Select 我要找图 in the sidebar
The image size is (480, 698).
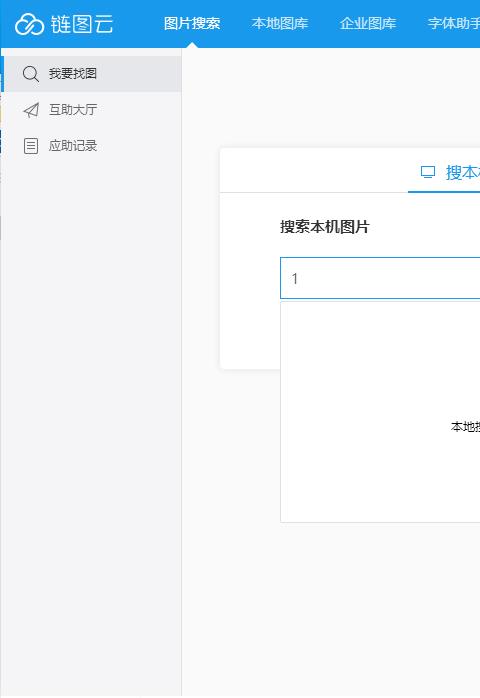tap(92, 73)
